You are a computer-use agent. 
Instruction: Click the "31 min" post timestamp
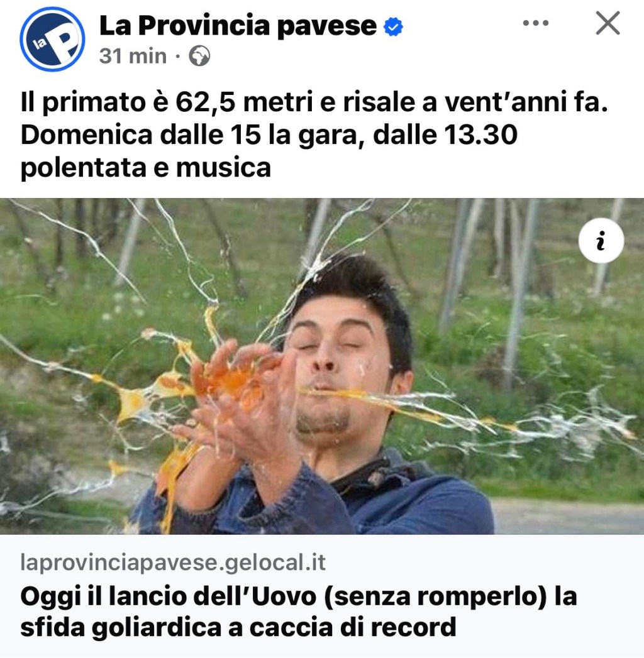133,56
